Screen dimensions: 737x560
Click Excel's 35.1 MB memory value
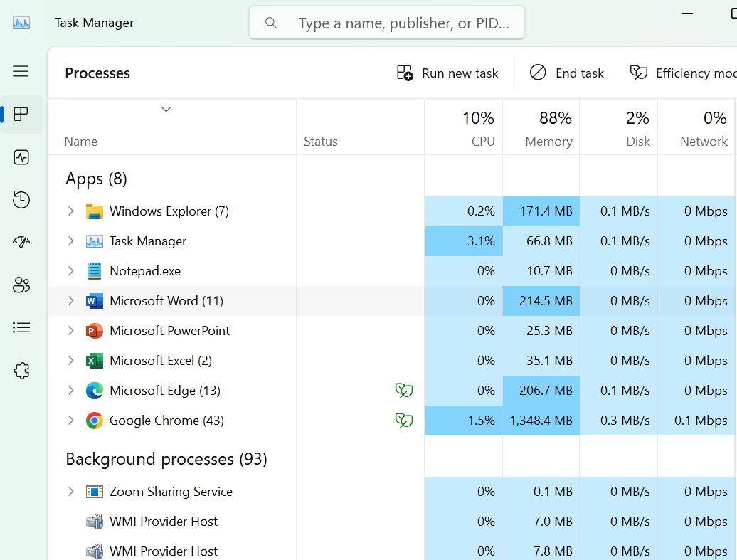[541, 361]
